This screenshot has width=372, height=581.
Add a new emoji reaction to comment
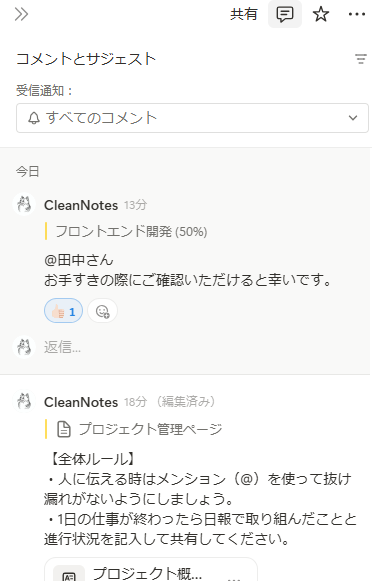[x=103, y=311]
